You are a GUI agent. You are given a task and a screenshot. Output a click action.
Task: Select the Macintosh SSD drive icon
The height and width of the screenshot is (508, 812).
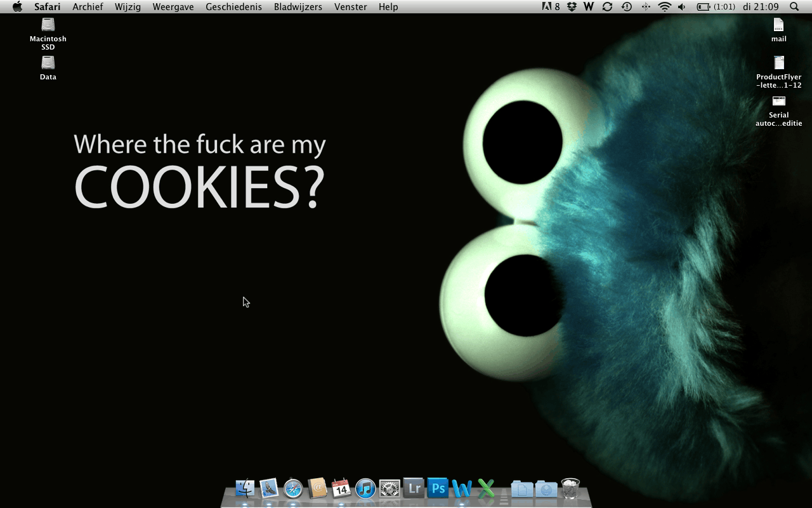pyautogui.click(x=48, y=34)
